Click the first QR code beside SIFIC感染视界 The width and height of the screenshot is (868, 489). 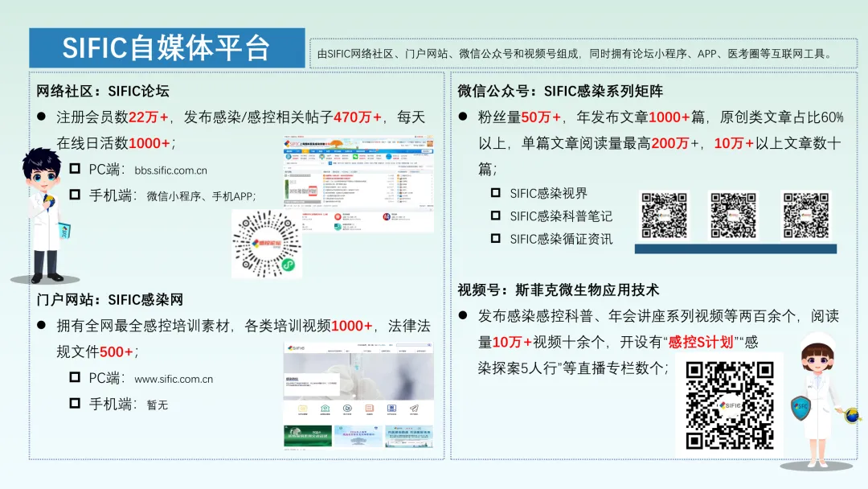coord(664,216)
